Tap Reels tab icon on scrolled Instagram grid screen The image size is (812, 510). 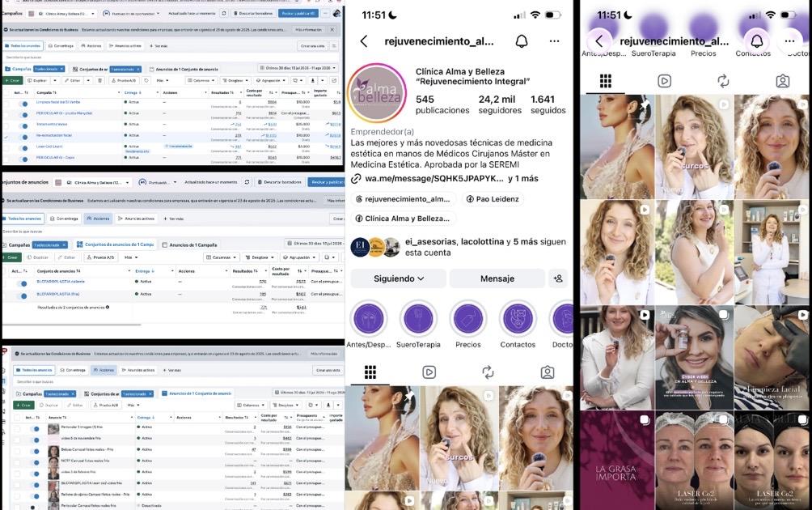665,81
